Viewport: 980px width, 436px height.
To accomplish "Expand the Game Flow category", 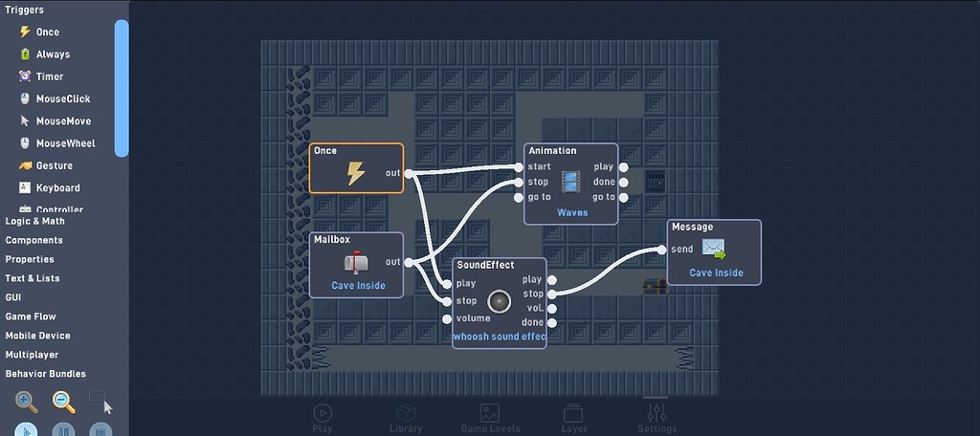I will point(31,316).
